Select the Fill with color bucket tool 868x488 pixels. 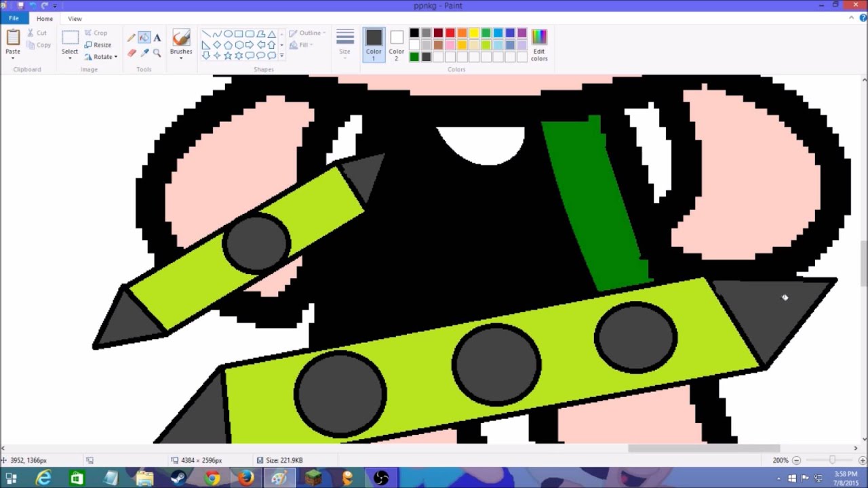[144, 38]
